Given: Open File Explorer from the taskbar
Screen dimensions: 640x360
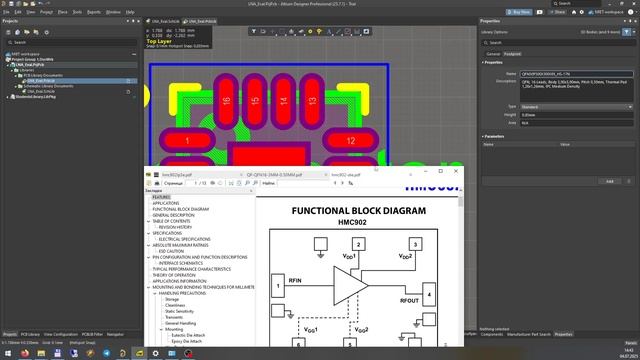Looking at the screenshot, I should coord(41,353).
